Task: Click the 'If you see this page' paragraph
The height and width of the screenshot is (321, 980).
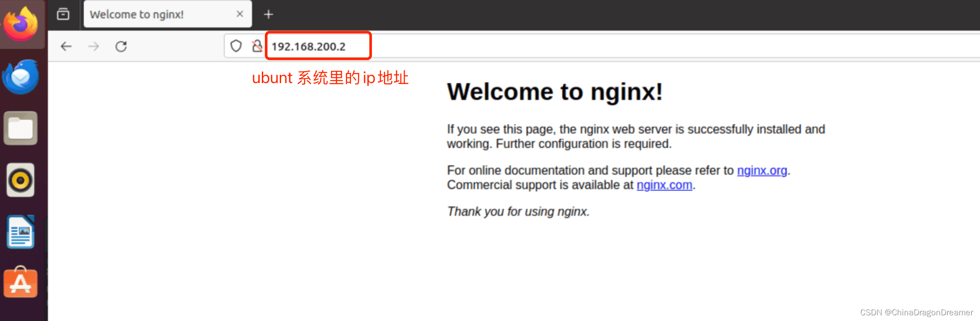Action: coord(636,136)
